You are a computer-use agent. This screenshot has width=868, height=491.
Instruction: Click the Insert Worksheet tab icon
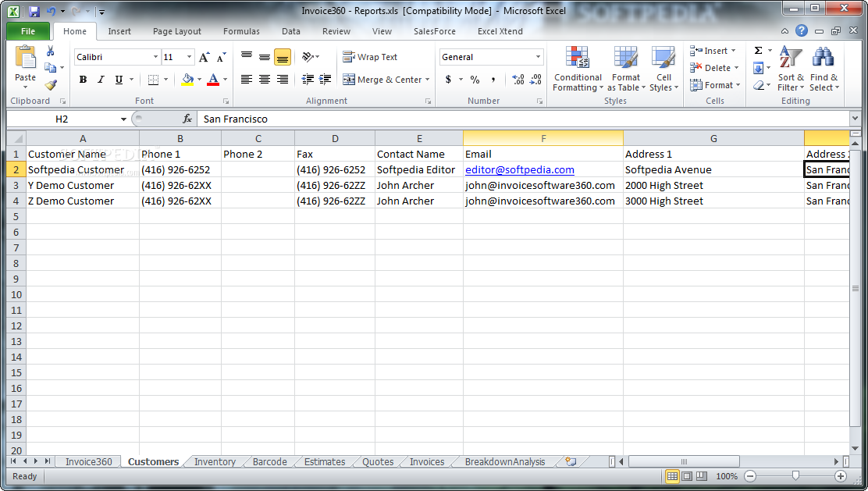tap(570, 461)
